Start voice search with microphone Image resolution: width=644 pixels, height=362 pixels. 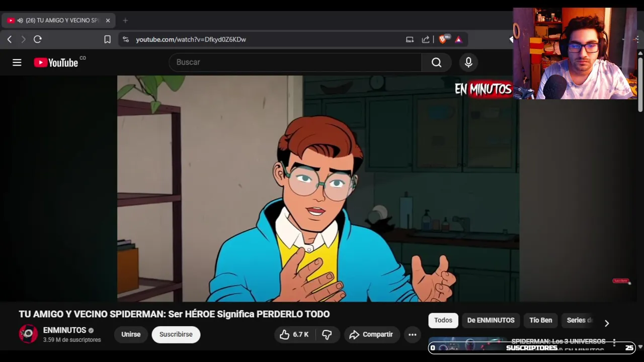468,62
